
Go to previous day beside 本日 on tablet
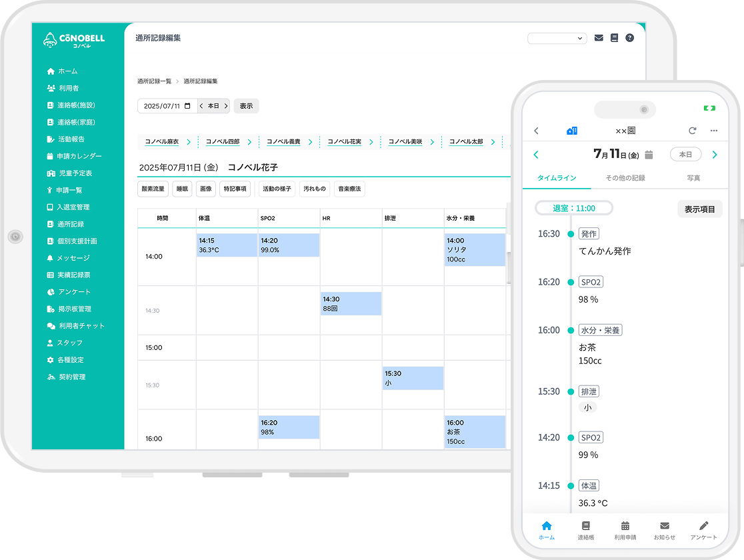(x=201, y=106)
